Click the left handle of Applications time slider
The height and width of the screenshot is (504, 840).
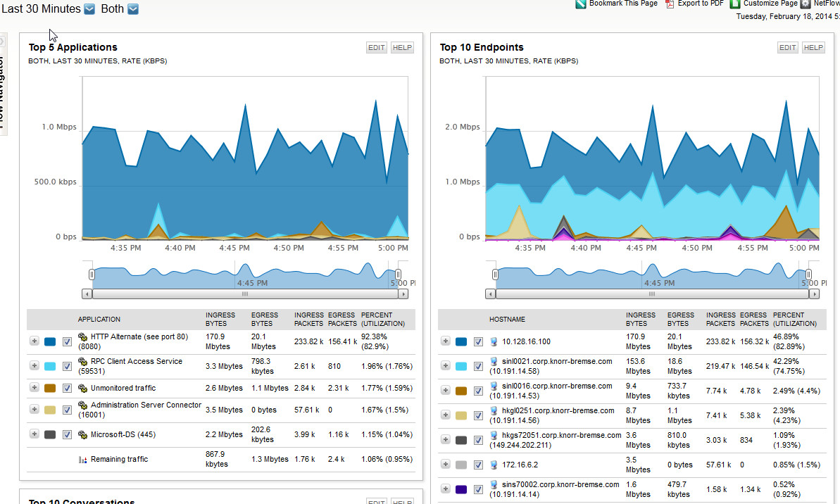92,275
